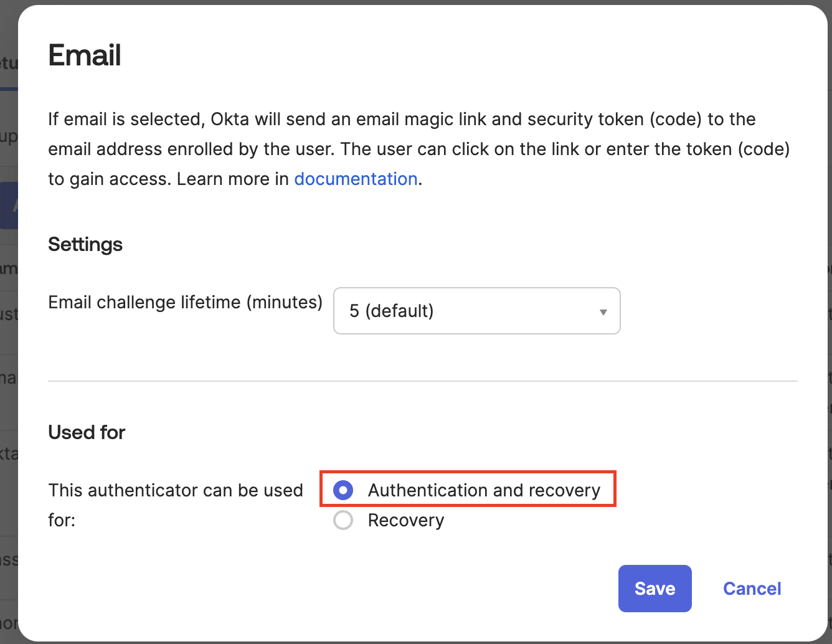832x644 pixels.
Task: Click the dropdown field showing the default lifetime
Action: pos(476,311)
